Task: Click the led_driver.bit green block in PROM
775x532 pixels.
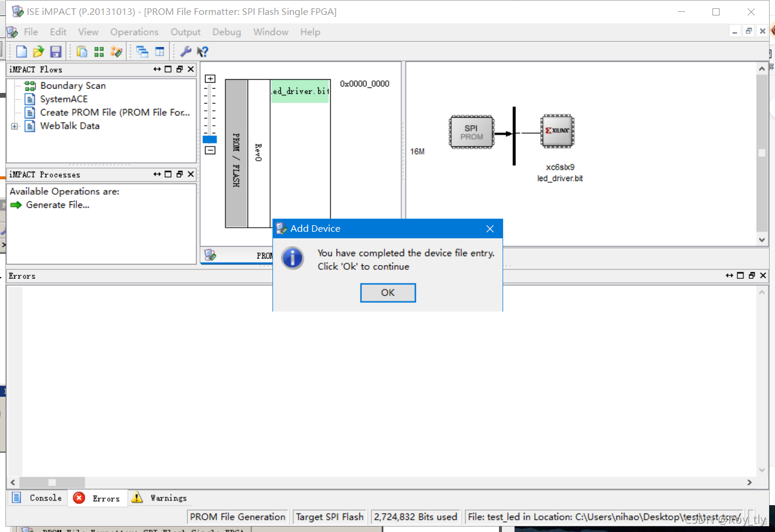Action: click(300, 91)
